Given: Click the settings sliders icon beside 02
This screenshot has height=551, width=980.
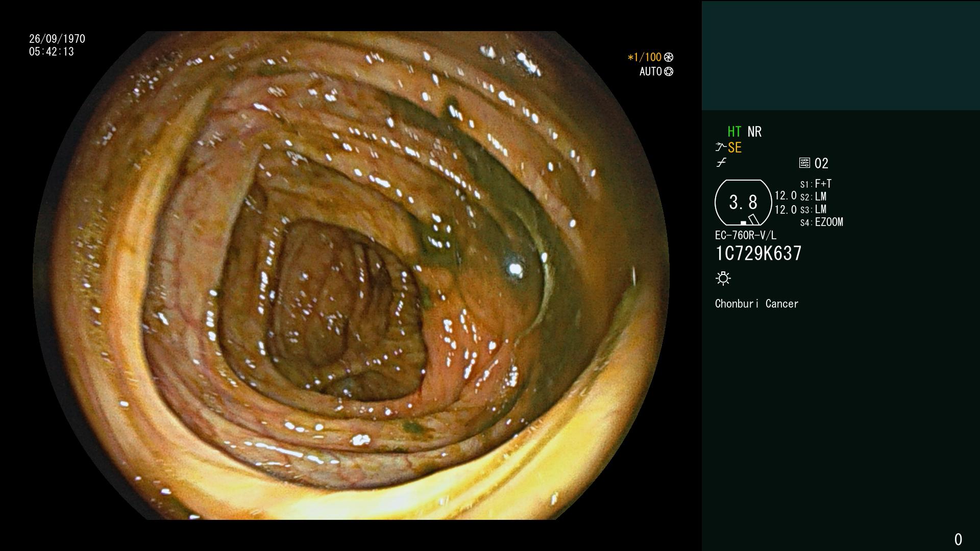Looking at the screenshot, I should (x=804, y=163).
